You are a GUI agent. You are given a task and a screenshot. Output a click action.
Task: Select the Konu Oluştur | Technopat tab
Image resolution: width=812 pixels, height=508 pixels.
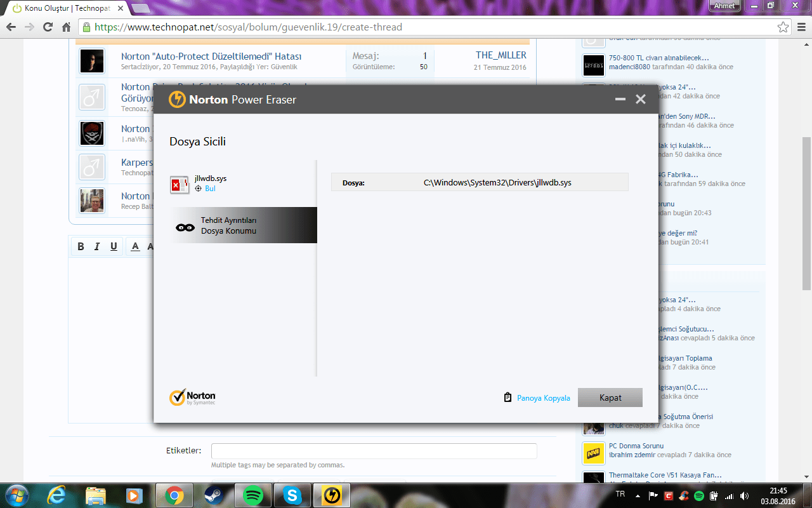pyautogui.click(x=67, y=8)
